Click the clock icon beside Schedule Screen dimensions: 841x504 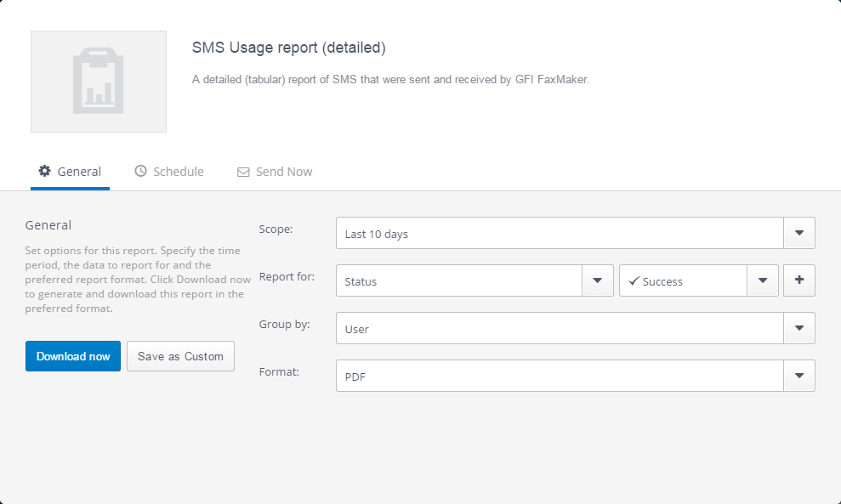tap(140, 171)
